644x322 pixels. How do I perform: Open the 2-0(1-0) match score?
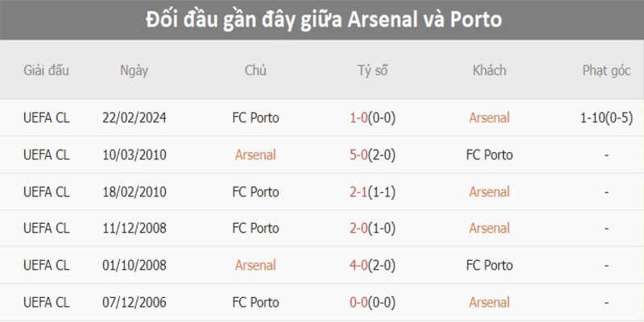coord(373,229)
